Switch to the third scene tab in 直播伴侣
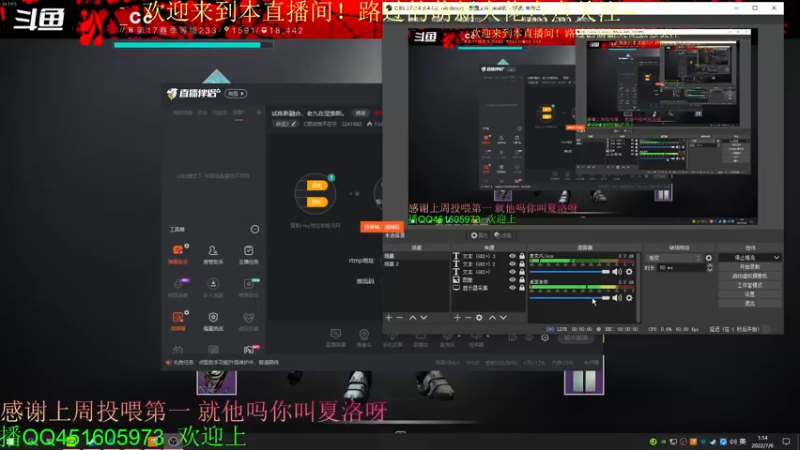The height and width of the screenshot is (450, 800). coord(220,113)
